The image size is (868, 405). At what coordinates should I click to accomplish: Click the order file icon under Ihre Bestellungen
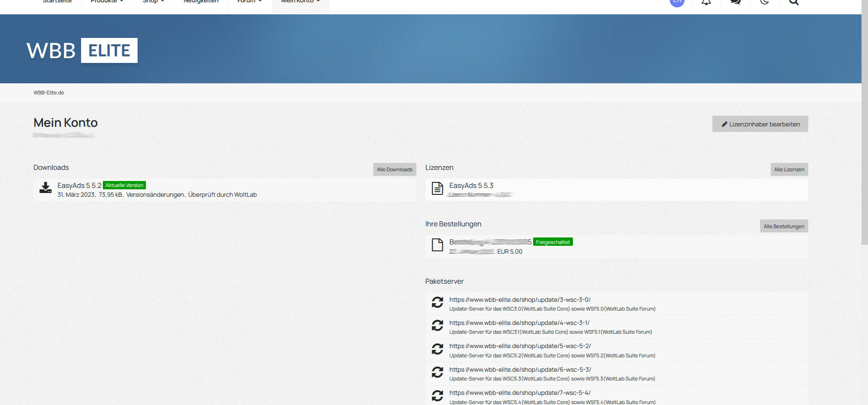(437, 245)
